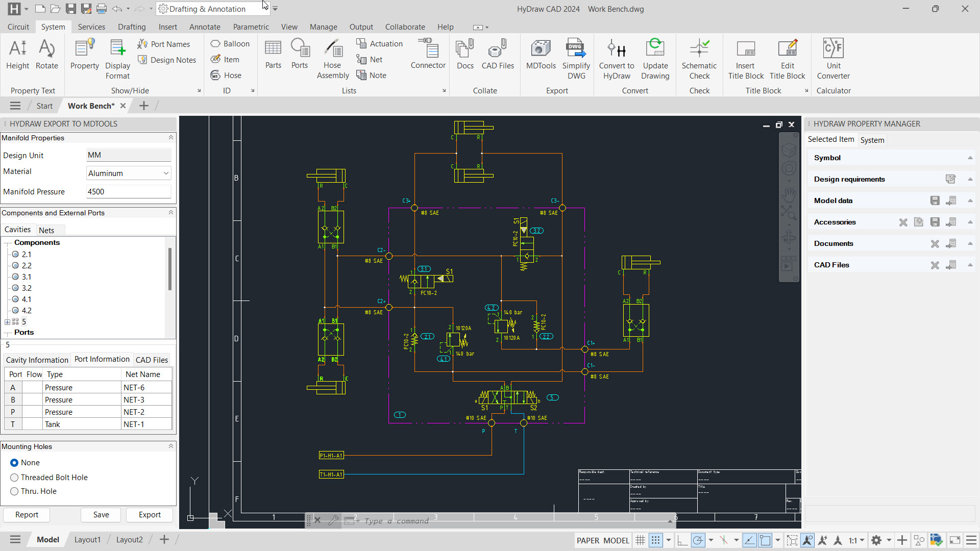Open the Parametric ribbon tab
This screenshot has width=980, height=551.
251,27
